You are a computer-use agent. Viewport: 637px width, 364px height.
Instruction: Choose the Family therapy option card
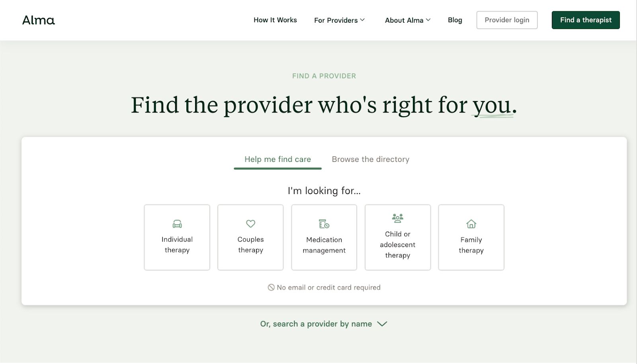click(471, 237)
